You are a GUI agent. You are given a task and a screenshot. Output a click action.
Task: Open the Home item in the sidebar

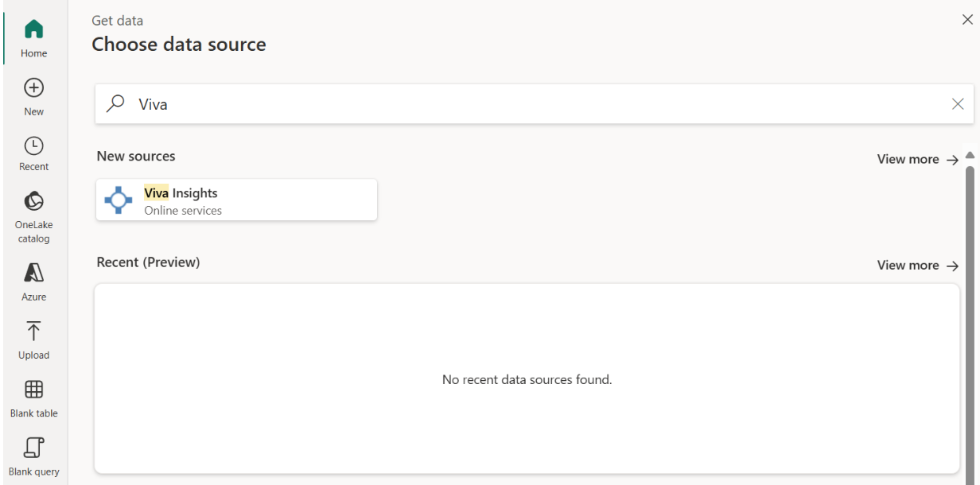pos(33,38)
